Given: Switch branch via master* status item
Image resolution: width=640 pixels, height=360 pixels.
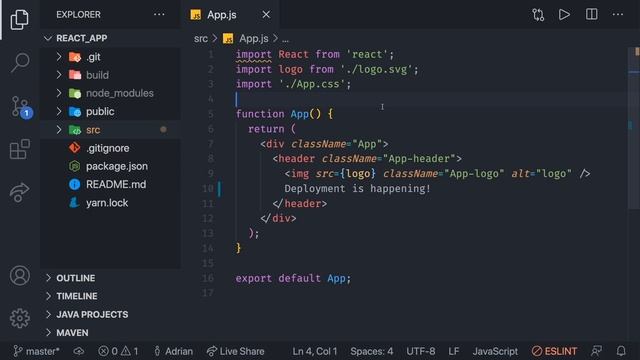Looking at the screenshot, I should coord(37,351).
